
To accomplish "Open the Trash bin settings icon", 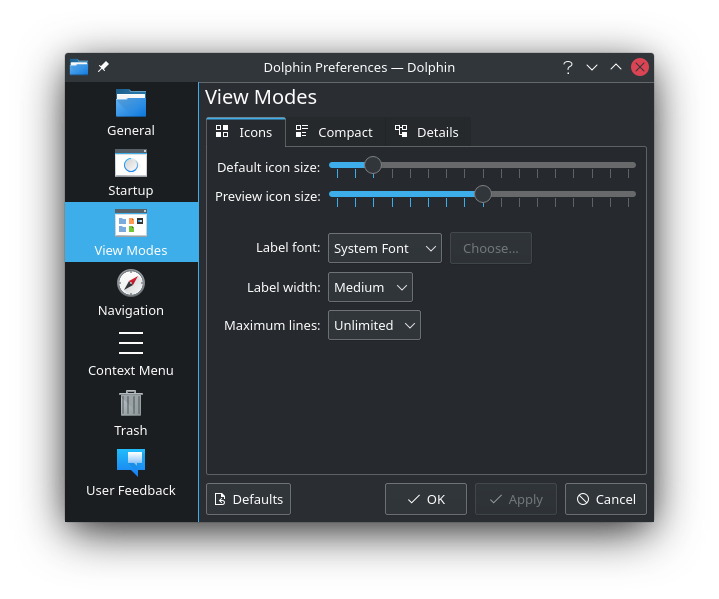I will click(x=131, y=403).
